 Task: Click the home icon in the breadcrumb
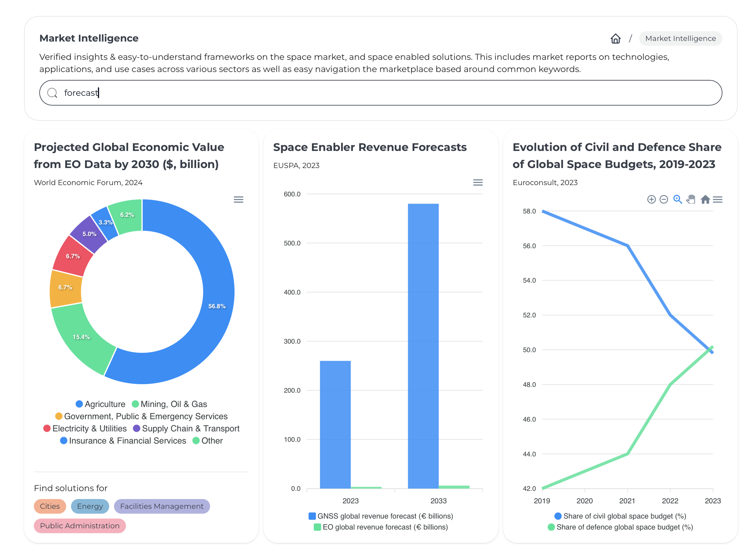point(615,38)
